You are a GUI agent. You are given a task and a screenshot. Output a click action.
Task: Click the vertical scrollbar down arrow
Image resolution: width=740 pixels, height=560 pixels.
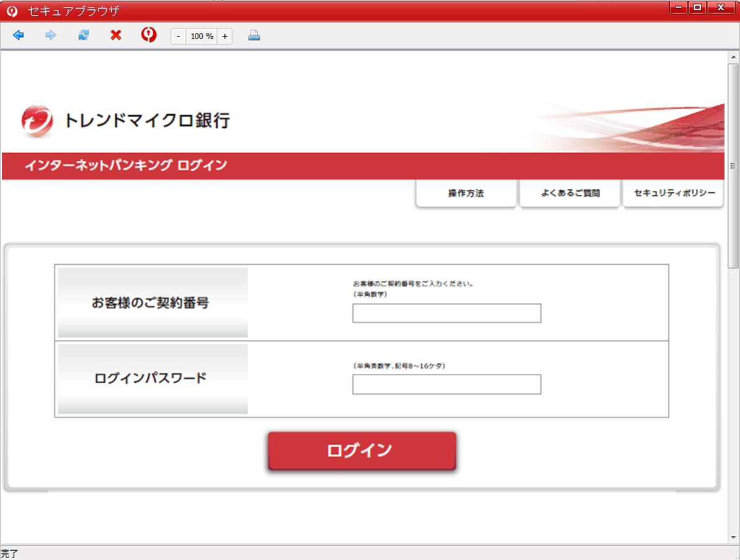733,537
